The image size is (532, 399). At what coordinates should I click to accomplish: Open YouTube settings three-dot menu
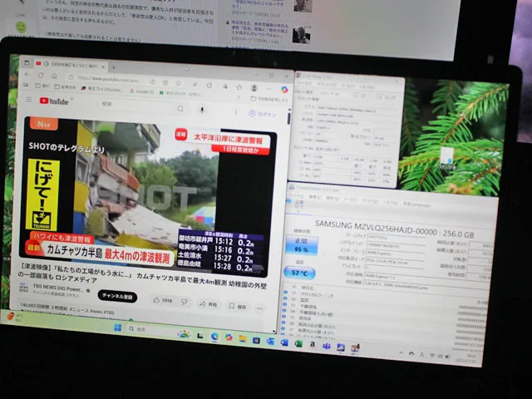click(236, 112)
